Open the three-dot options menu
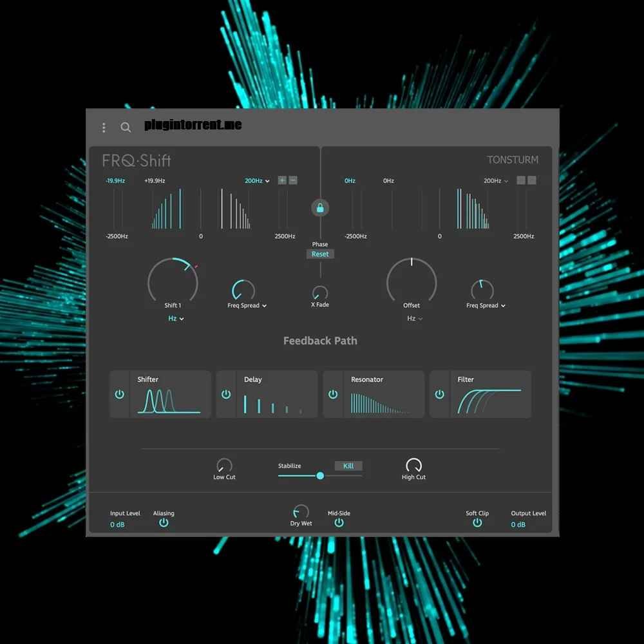 (x=104, y=128)
